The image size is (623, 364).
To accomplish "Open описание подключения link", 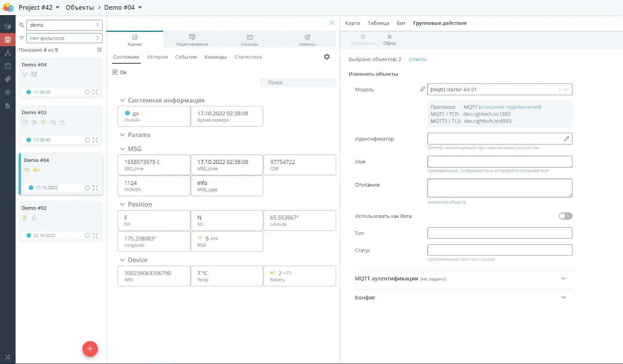I will (509, 107).
